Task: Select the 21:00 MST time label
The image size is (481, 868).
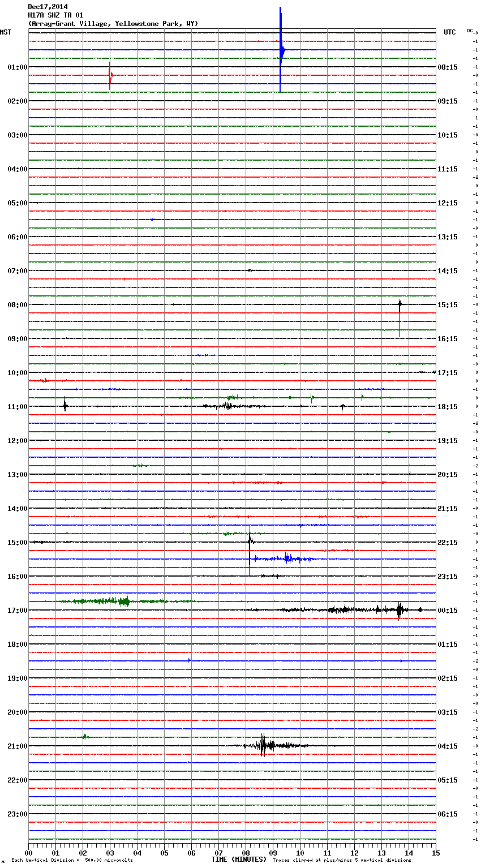Action: click(17, 746)
